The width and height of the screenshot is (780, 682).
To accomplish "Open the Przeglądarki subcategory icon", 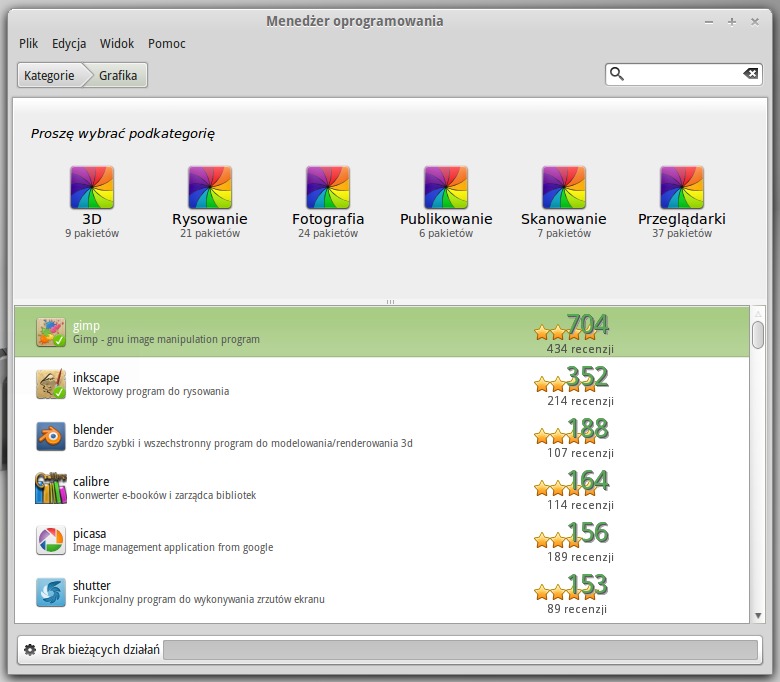I will (682, 188).
